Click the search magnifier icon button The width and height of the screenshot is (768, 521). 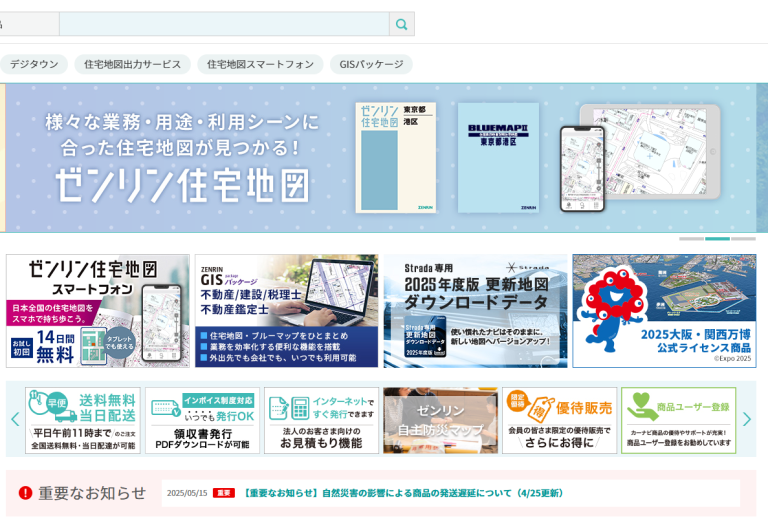pyautogui.click(x=402, y=24)
